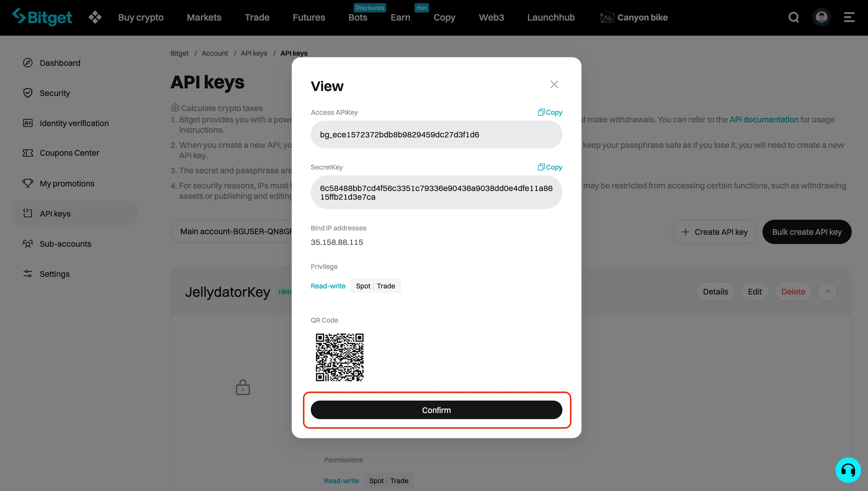Click Bulk create API key button
Image resolution: width=868 pixels, height=491 pixels.
click(x=807, y=232)
